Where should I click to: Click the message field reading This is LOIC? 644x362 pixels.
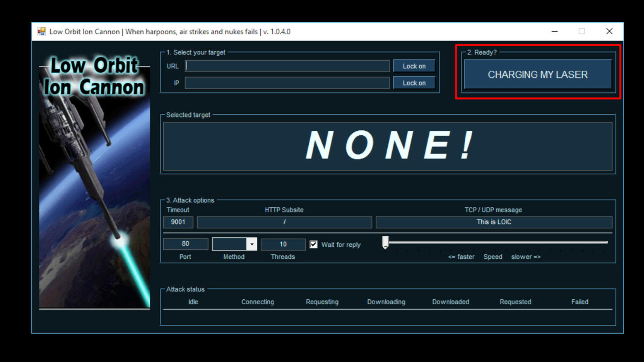coord(494,222)
